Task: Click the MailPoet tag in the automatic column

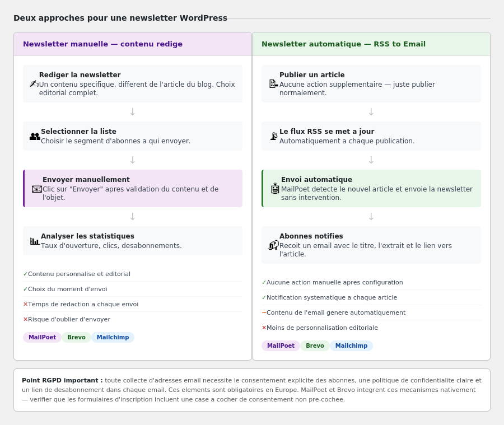Action: pyautogui.click(x=281, y=345)
